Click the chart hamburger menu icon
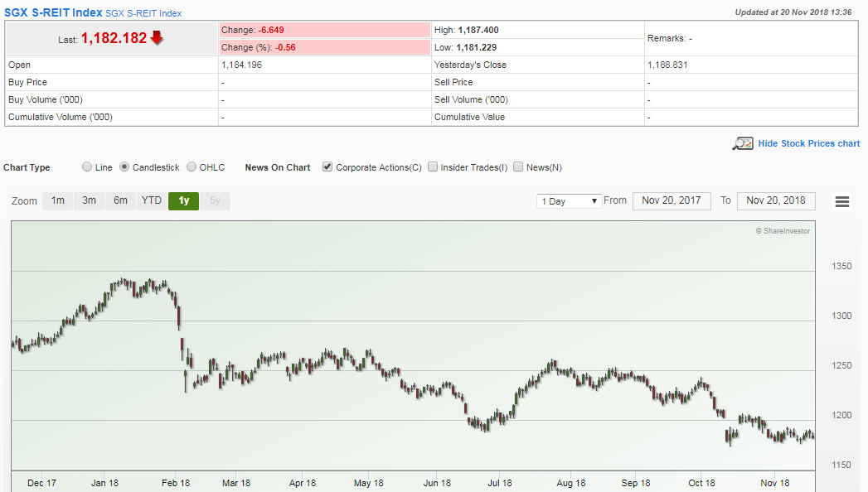Viewport: 868px width, 492px height. click(x=842, y=202)
